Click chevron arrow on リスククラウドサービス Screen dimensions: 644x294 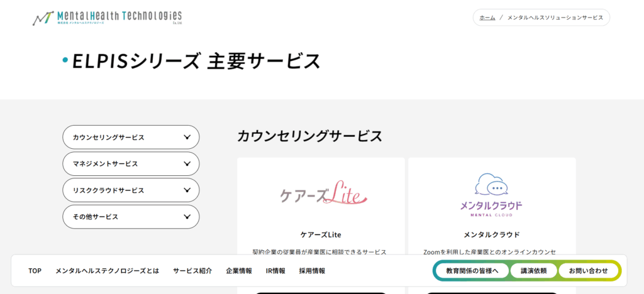(x=187, y=190)
